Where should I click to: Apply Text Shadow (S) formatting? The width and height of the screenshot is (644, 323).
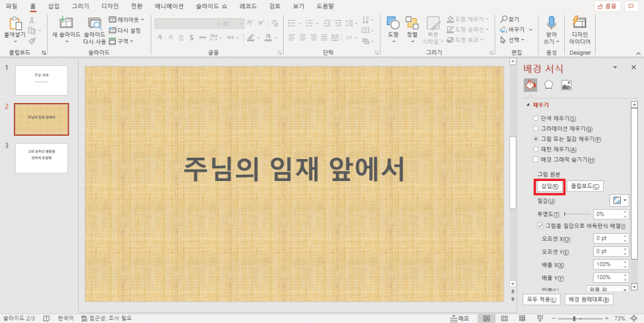(x=191, y=38)
